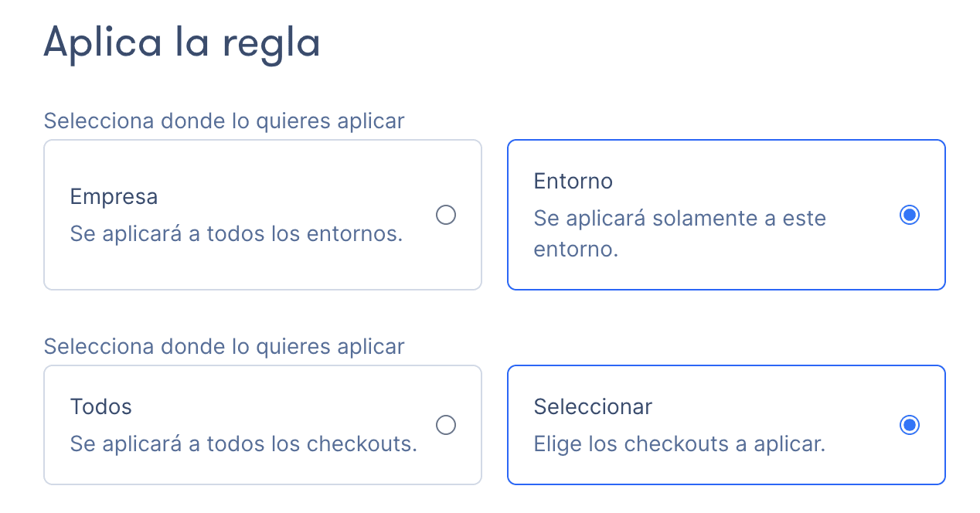Click the Entorno label text
This screenshot has height=513, width=980.
click(573, 181)
